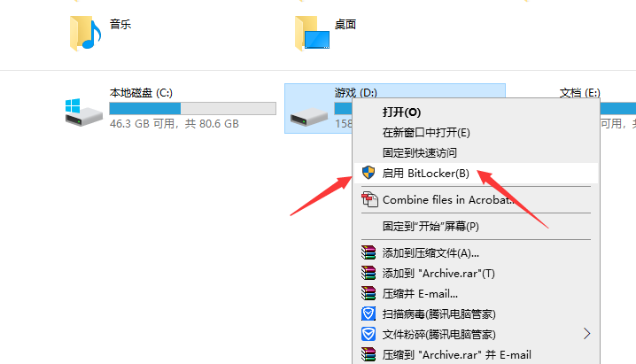636x364 pixels.
Task: Open the 桌面 desktop folder icon
Action: tap(312, 34)
